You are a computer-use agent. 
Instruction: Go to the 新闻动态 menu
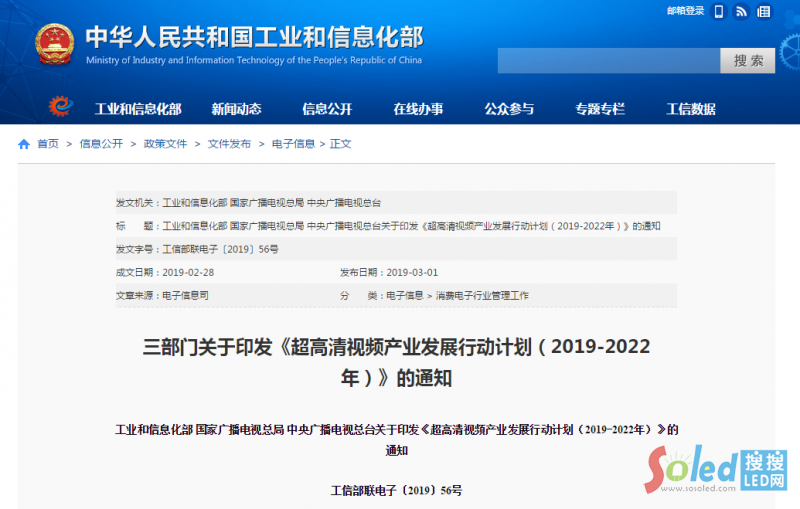(236, 109)
